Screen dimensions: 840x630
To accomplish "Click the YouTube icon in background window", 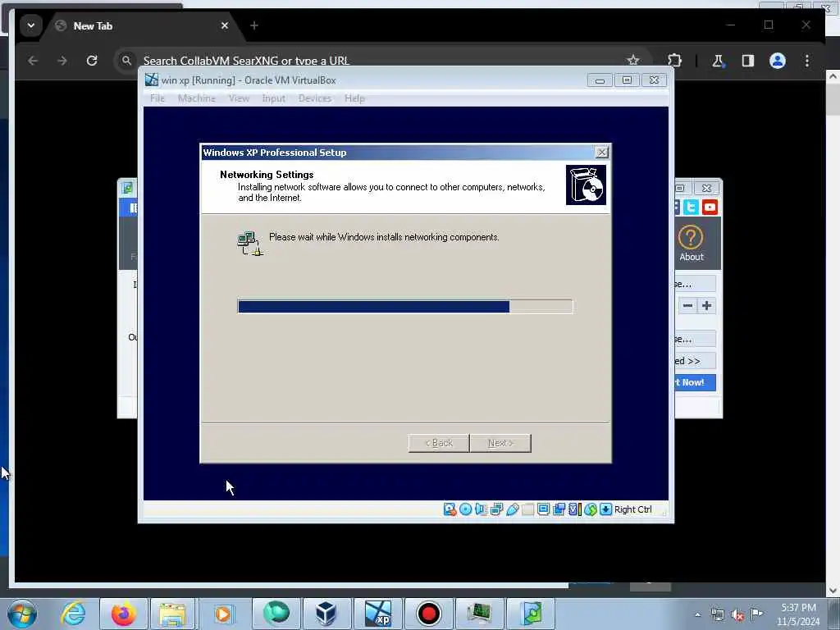I will [x=710, y=207].
